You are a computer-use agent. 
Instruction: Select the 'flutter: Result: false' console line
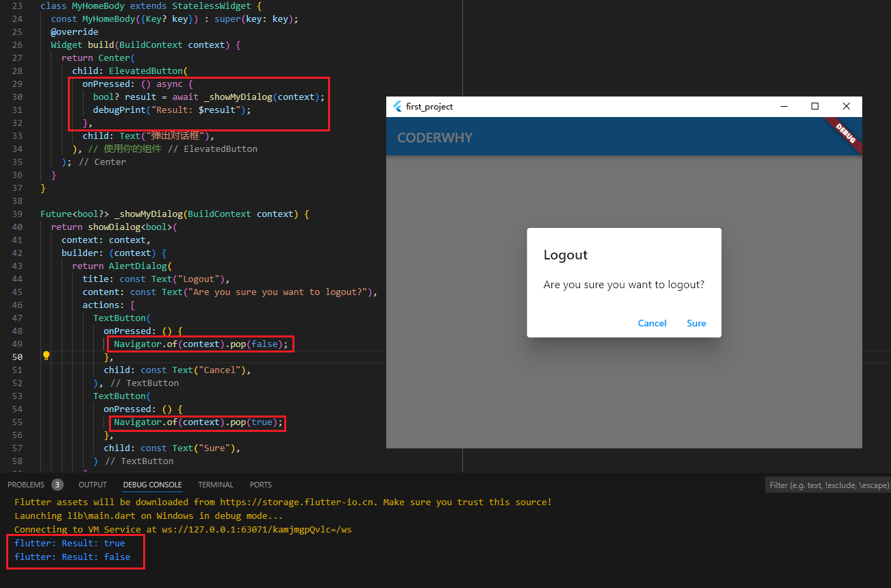[73, 557]
